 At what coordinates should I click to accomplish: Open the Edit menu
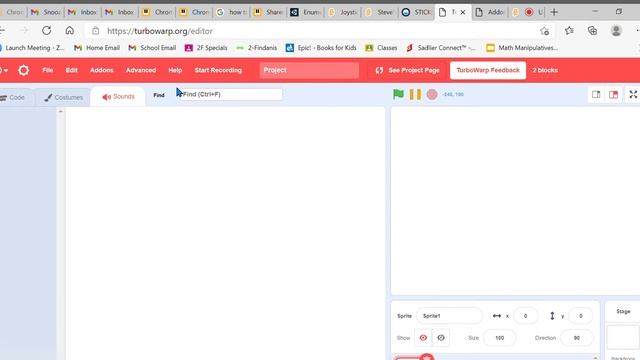pyautogui.click(x=71, y=70)
